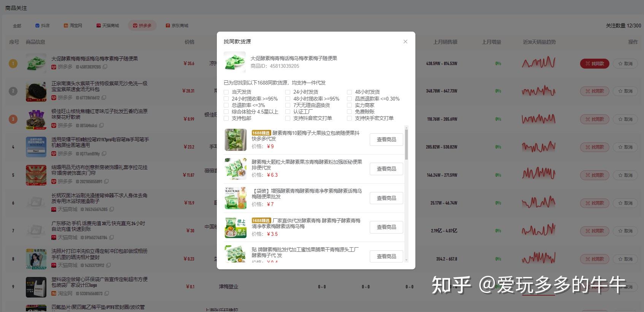This screenshot has height=312, width=644.
Task: Unfollow the 大促酵素梅 product via 取消
Action: pyautogui.click(x=625, y=64)
